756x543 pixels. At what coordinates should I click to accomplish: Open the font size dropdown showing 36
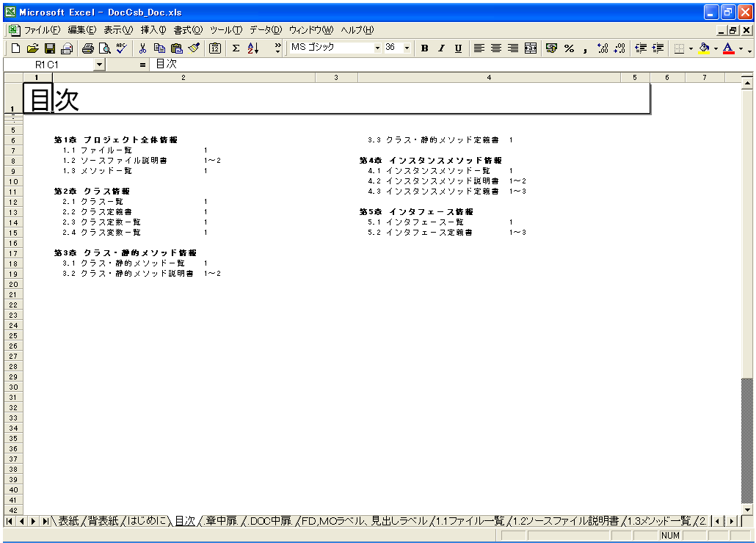point(407,48)
